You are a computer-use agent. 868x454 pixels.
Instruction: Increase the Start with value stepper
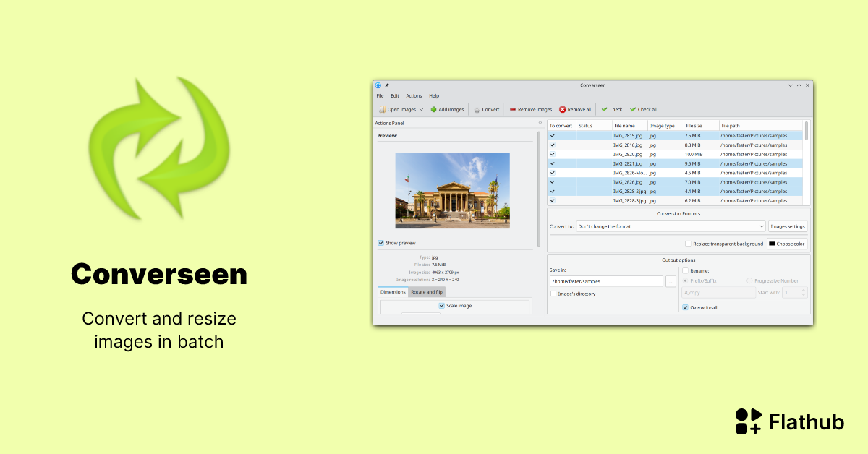tap(803, 290)
